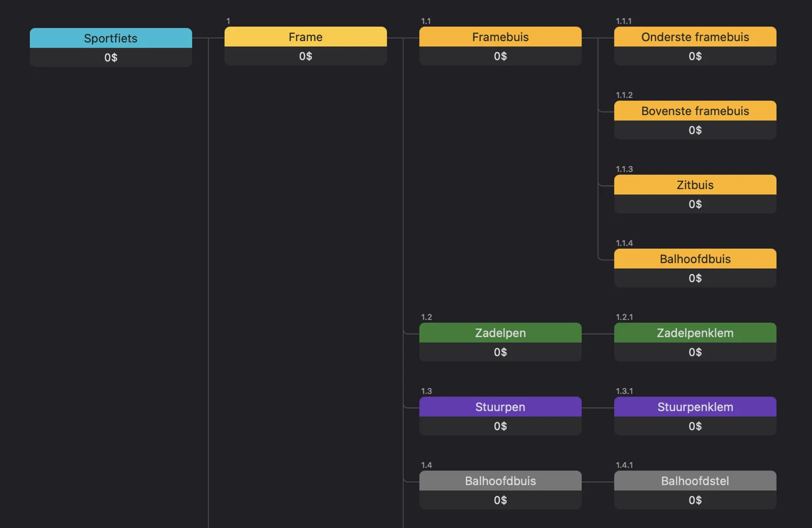Select the blue Sportfiets root node
The height and width of the screenshot is (528, 812).
[110, 38]
